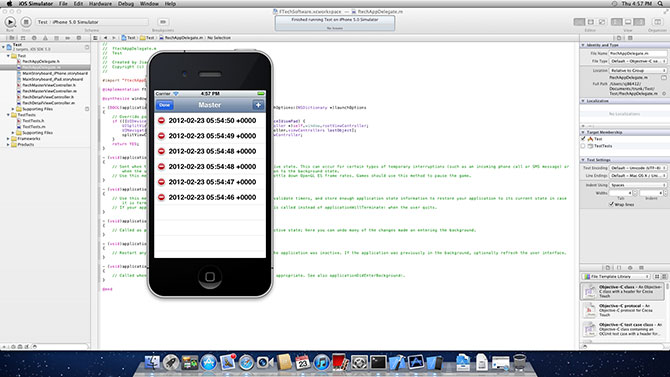The image size is (670, 377).
Task: Check TestTests target membership checkbox
Action: 583,146
